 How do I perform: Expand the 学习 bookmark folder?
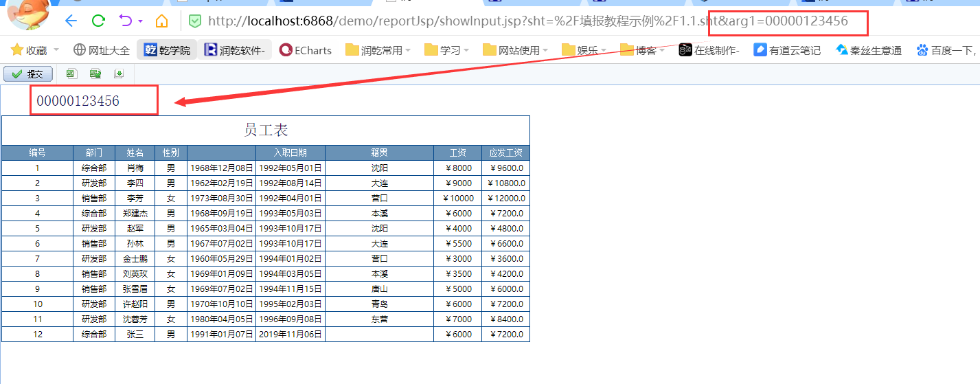466,50
